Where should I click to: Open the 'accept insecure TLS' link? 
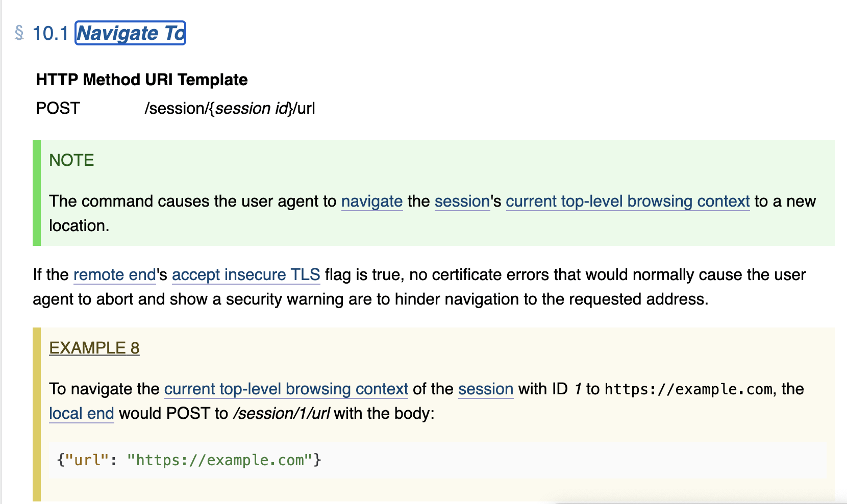coord(246,275)
